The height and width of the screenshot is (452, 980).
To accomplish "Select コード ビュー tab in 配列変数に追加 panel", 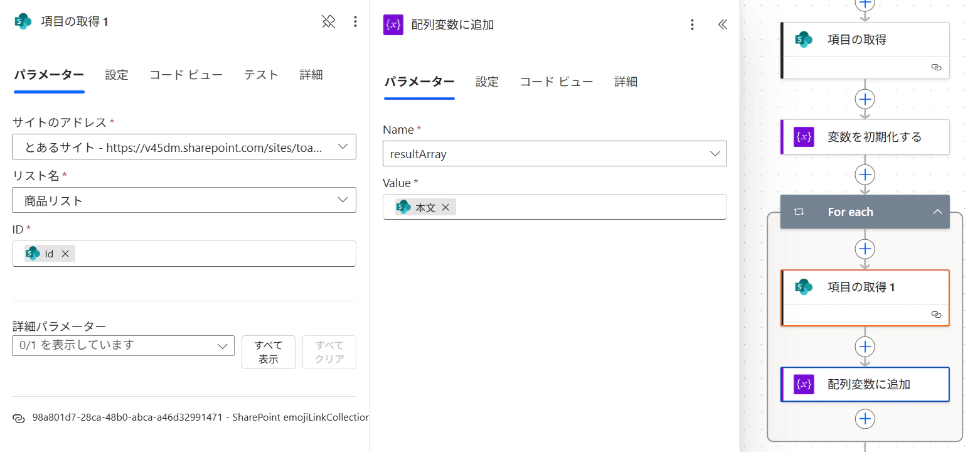I will [557, 82].
